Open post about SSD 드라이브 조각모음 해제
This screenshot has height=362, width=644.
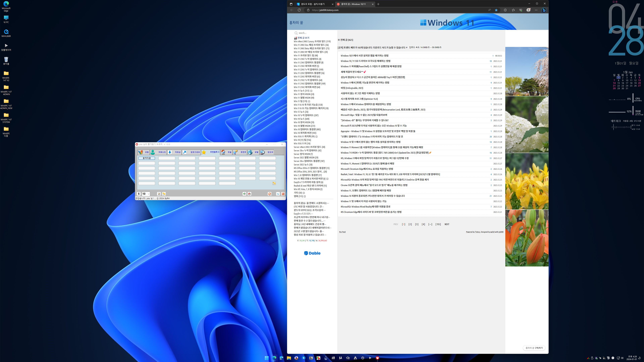pyautogui.click(x=365, y=61)
